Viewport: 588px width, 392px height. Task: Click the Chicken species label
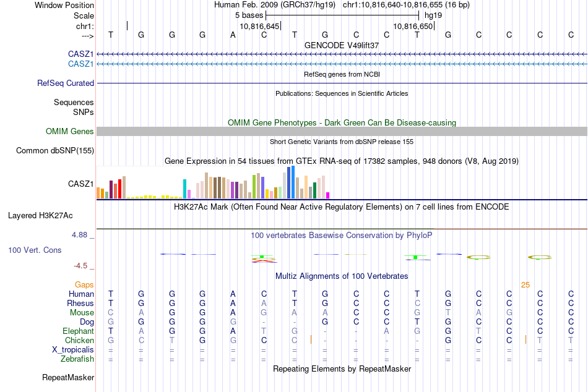pyautogui.click(x=79, y=340)
